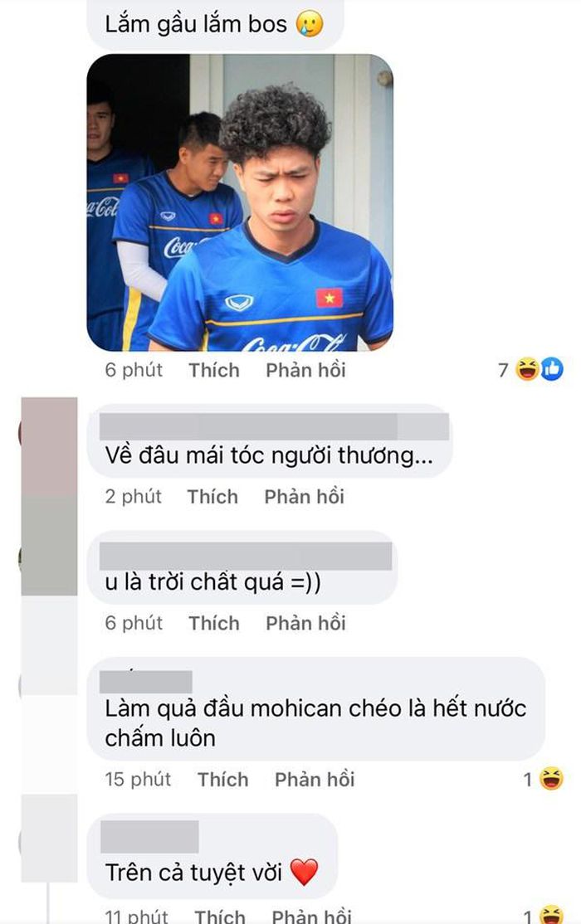Like the comment with the photo

[214, 370]
